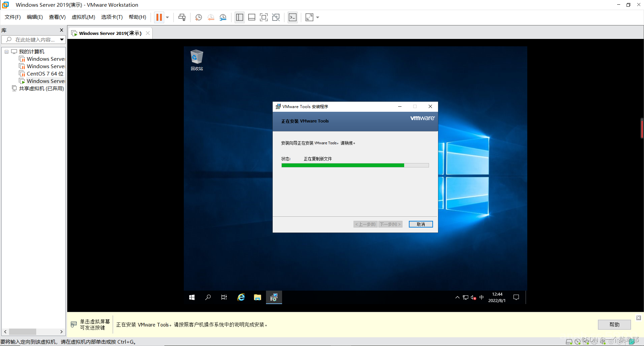The width and height of the screenshot is (644, 346).
Task: Click the disabled 上一步(B) back button
Action: pos(366,224)
